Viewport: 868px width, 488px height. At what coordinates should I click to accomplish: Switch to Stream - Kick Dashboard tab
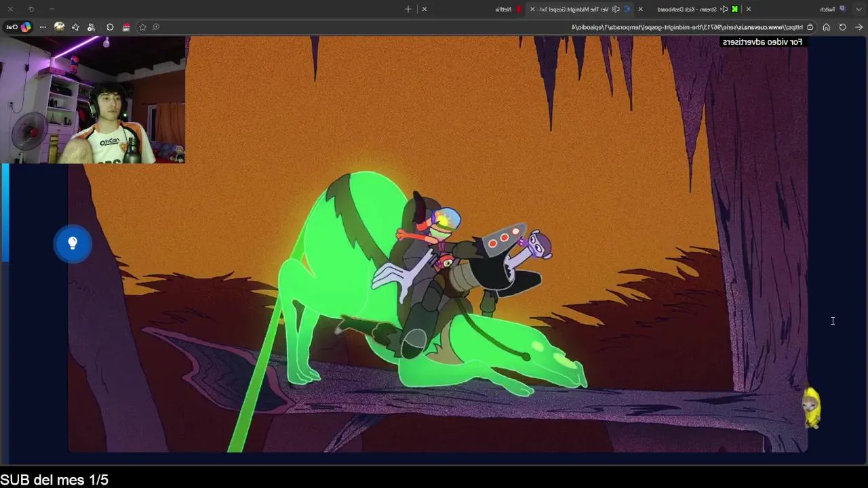pos(690,9)
